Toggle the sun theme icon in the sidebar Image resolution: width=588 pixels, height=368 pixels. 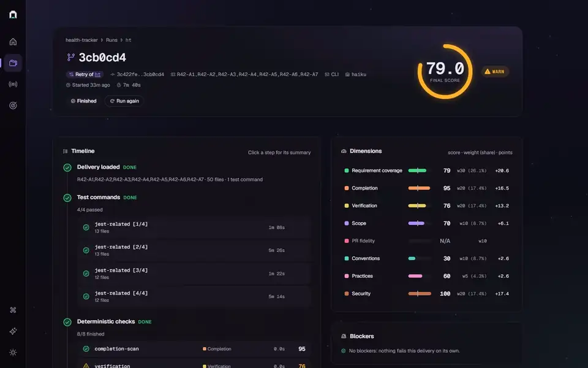[x=13, y=352]
